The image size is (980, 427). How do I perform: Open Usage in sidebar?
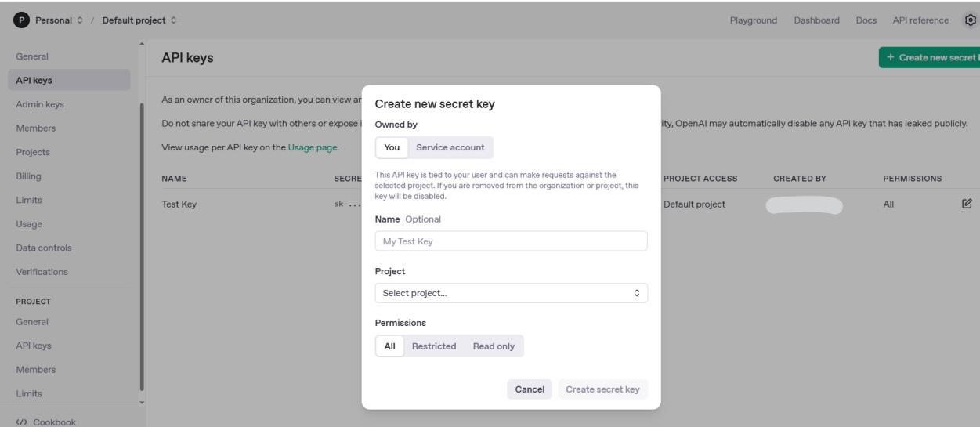(x=69, y=224)
